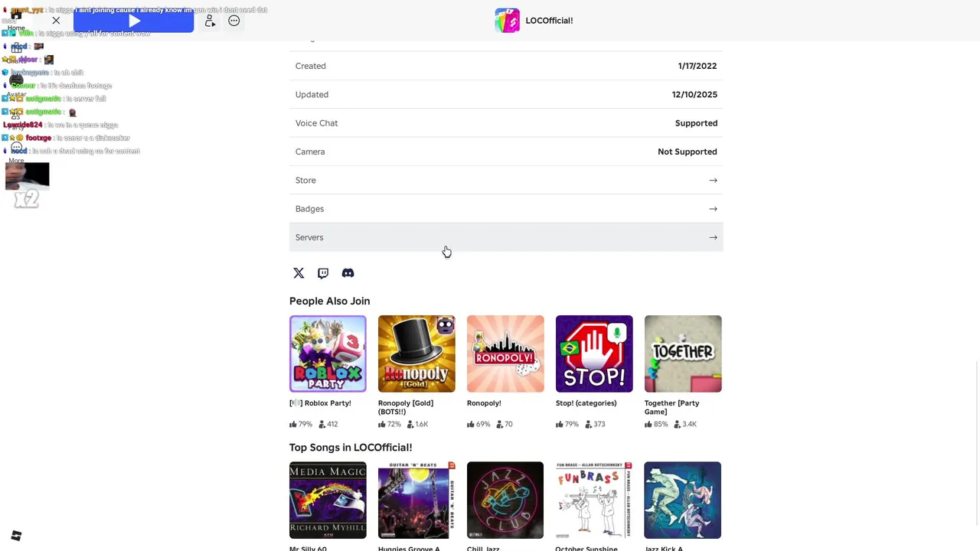
Task: Click the LOCOfficial! game icon in header
Action: (x=508, y=21)
